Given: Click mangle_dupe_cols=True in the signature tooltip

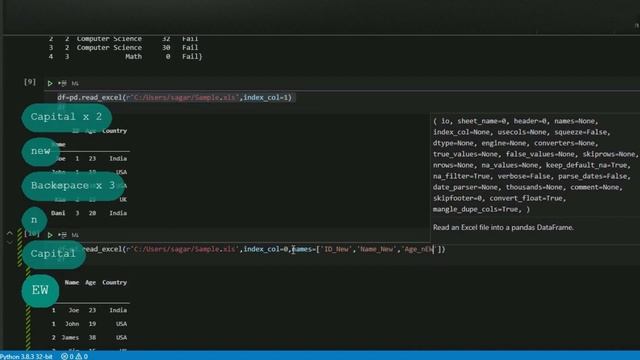Looking at the screenshot, I should pyautogui.click(x=476, y=209).
